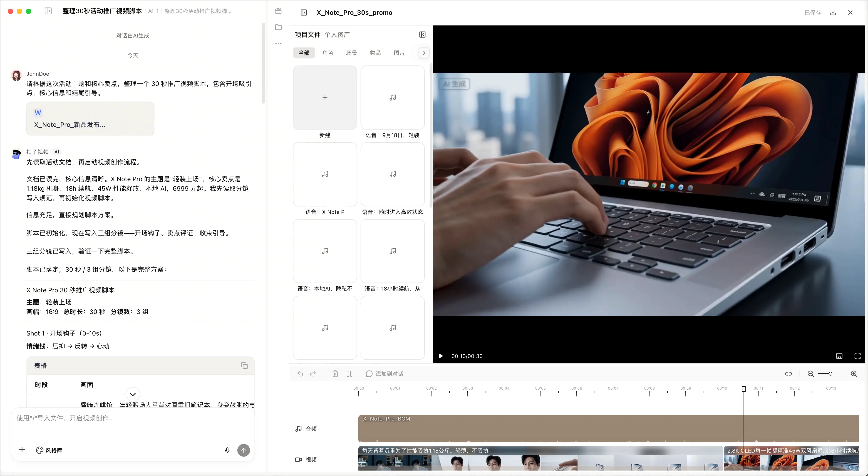Click the 已保存 status text
Screen dimensions: 868x476
click(813, 13)
